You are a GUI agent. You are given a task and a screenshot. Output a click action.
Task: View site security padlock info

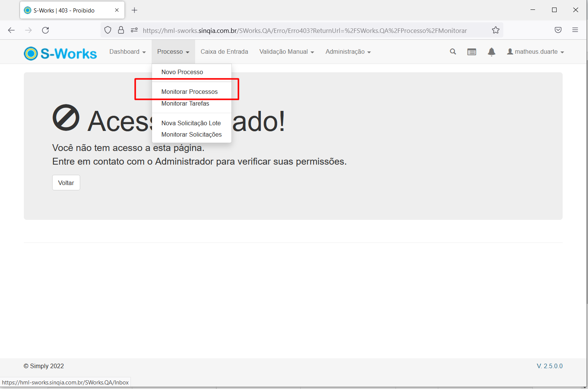[121, 30]
